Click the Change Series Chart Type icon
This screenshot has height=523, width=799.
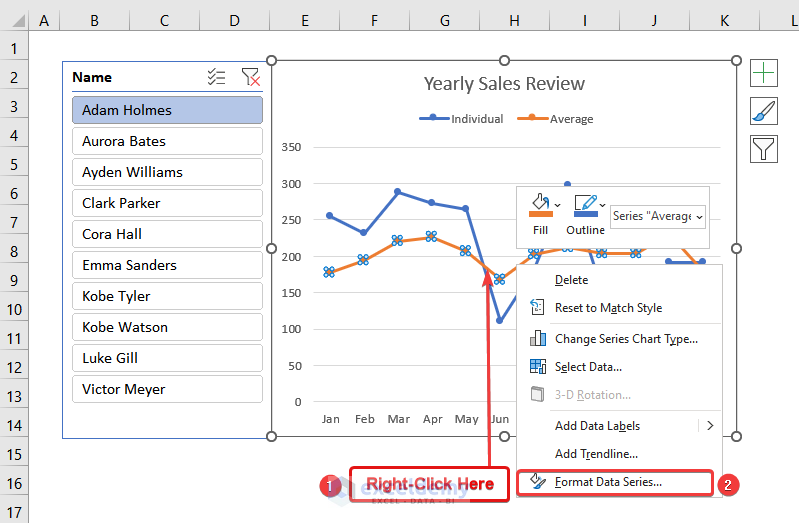[538, 338]
